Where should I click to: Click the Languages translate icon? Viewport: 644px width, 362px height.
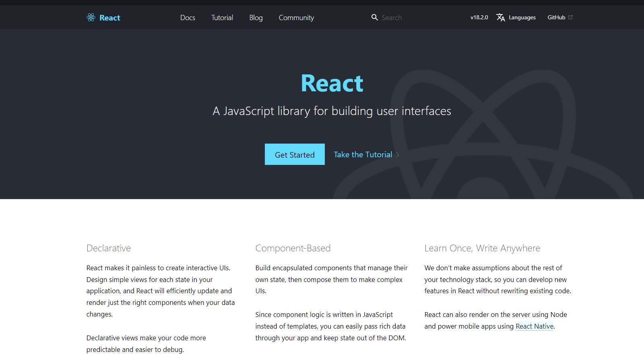tap(500, 17)
